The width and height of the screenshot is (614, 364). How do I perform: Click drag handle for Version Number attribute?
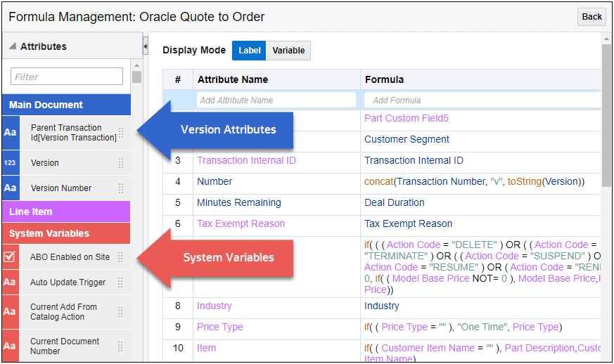121,188
